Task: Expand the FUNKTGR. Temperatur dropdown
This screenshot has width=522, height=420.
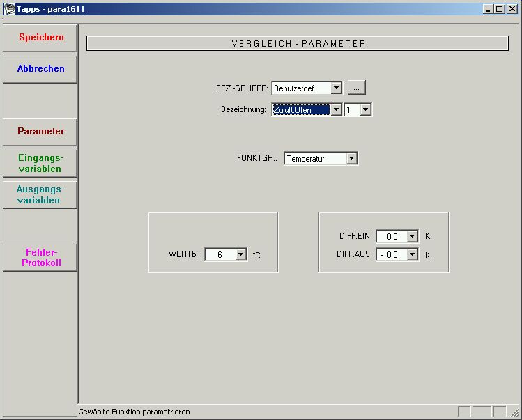Action: [x=351, y=159]
